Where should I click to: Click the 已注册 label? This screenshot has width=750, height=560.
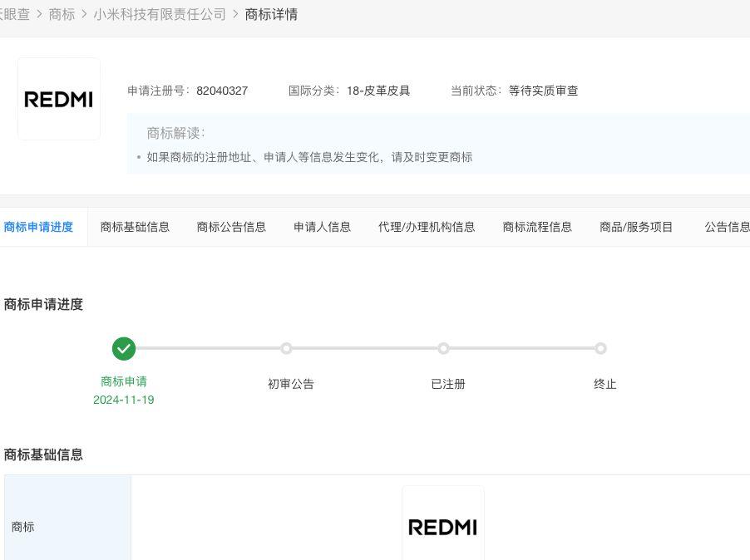tap(448, 384)
